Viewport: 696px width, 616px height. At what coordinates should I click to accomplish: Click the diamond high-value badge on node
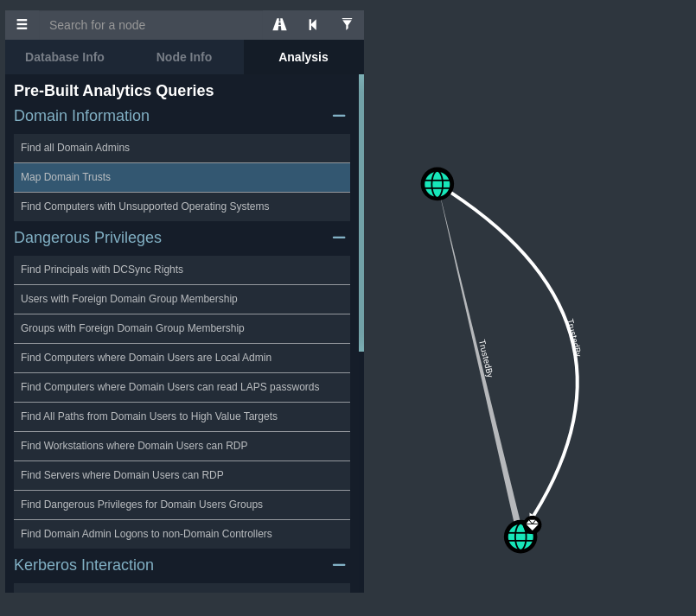click(x=533, y=524)
